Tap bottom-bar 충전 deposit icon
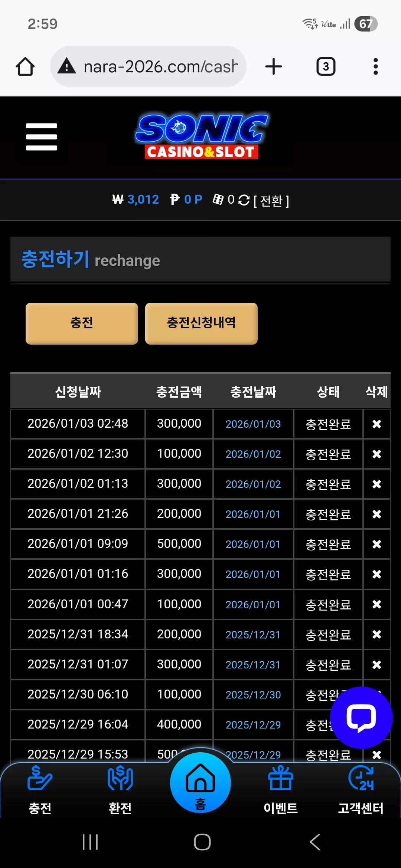 click(x=40, y=789)
